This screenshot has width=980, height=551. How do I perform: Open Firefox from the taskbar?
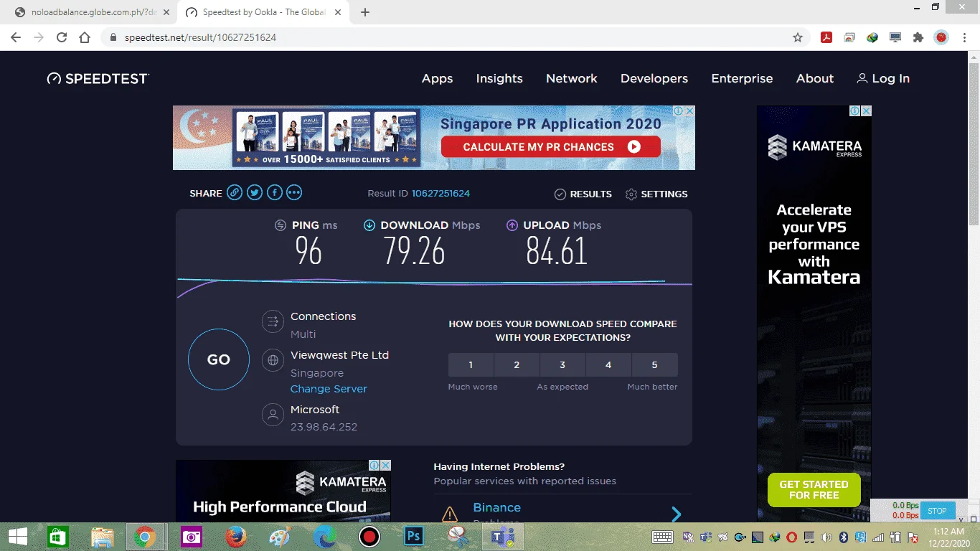235,537
